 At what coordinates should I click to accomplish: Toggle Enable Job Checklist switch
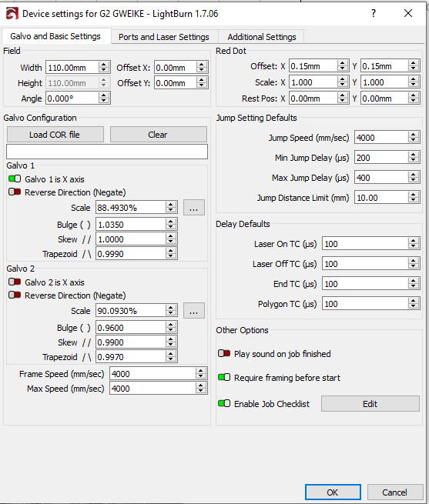(224, 403)
